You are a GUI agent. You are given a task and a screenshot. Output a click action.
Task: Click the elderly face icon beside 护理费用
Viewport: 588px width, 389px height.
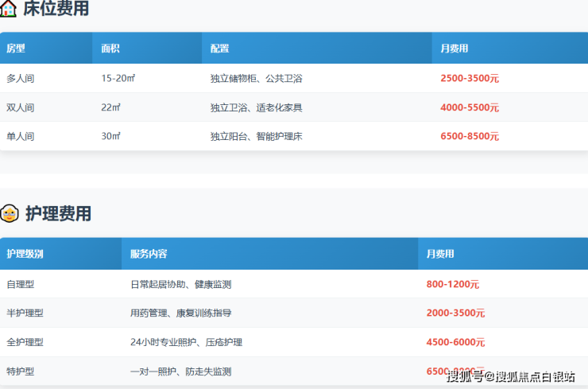10,213
